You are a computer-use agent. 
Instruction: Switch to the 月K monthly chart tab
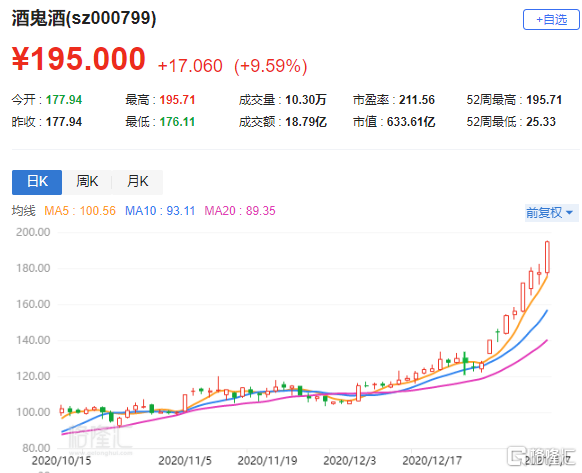pos(137,182)
